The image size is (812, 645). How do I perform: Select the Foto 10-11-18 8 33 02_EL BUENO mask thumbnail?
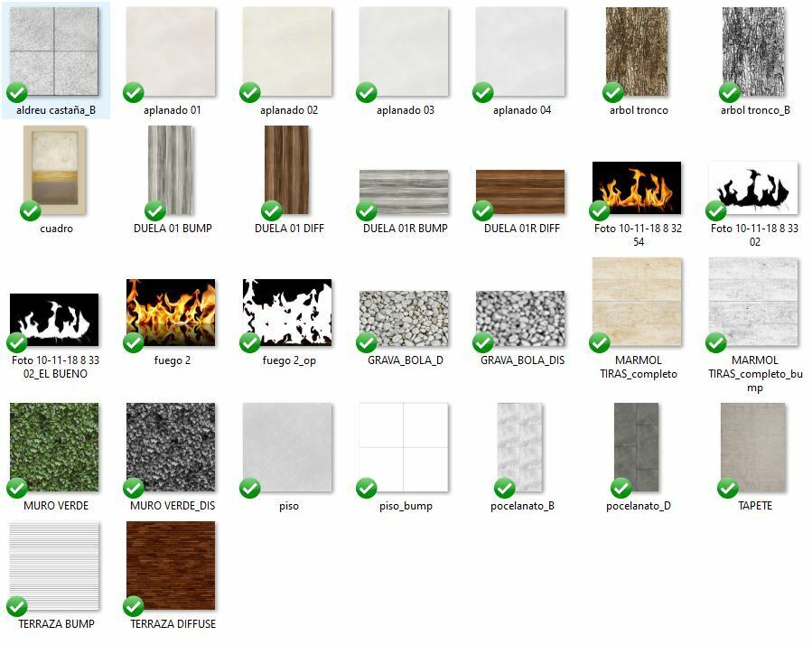[x=54, y=320]
